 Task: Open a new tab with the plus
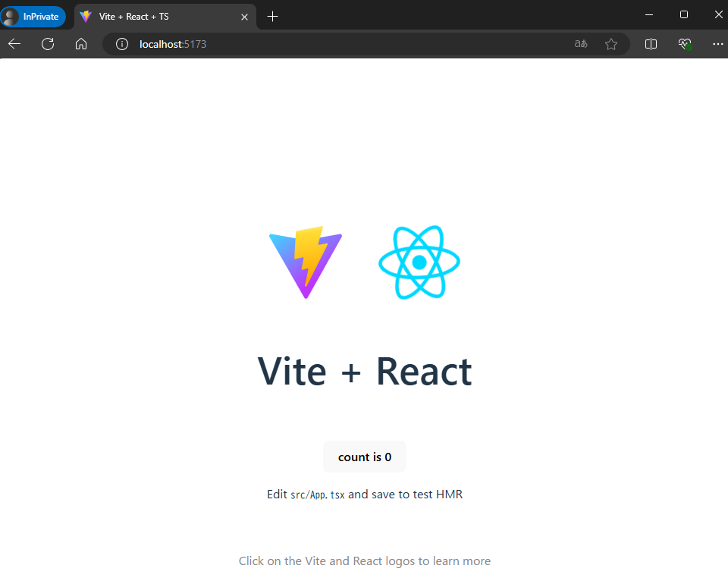pos(272,16)
